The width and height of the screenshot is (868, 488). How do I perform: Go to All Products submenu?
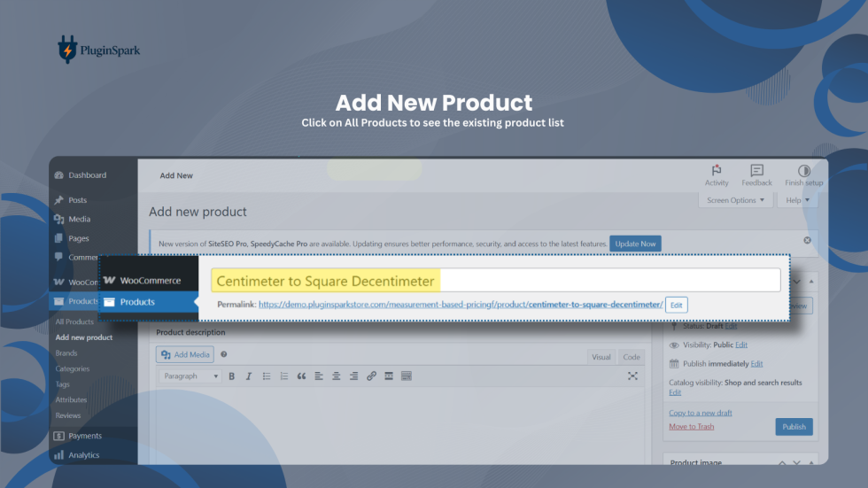point(74,321)
